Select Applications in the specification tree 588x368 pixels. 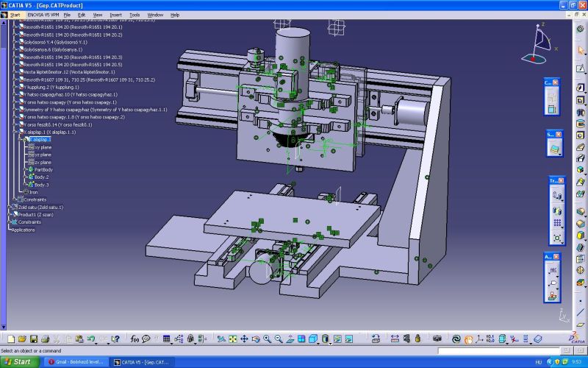tap(24, 230)
